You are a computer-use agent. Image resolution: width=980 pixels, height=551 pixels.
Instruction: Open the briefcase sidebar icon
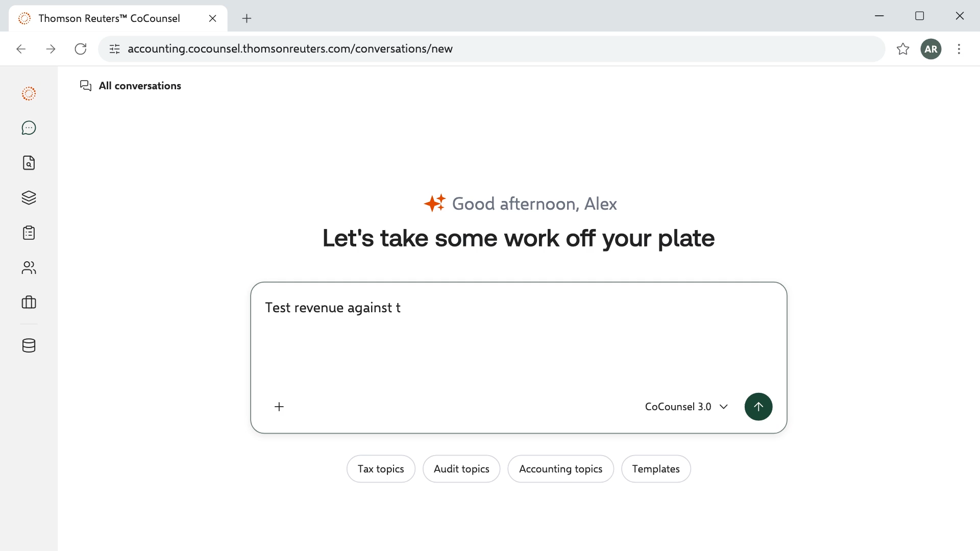[29, 303]
